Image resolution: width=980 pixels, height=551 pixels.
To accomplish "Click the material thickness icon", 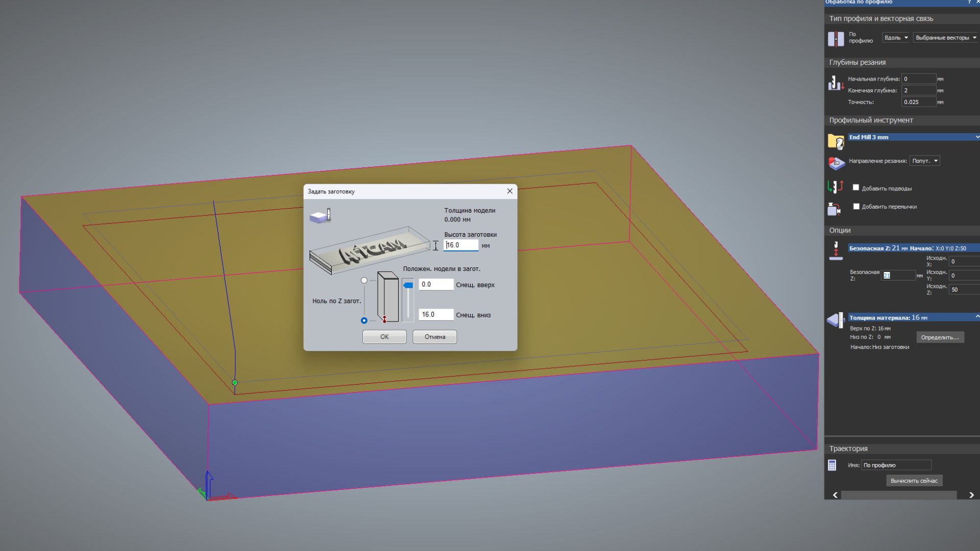I will [835, 320].
